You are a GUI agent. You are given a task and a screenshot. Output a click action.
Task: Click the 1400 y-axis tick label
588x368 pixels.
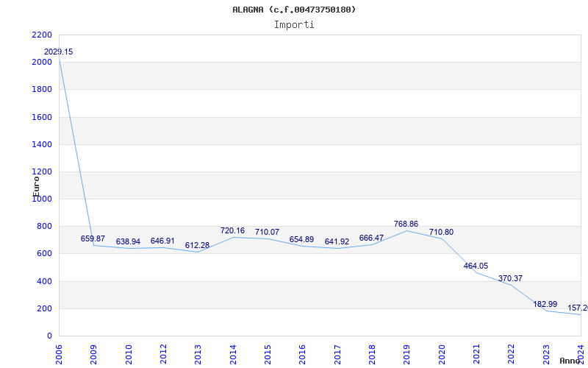click(42, 144)
